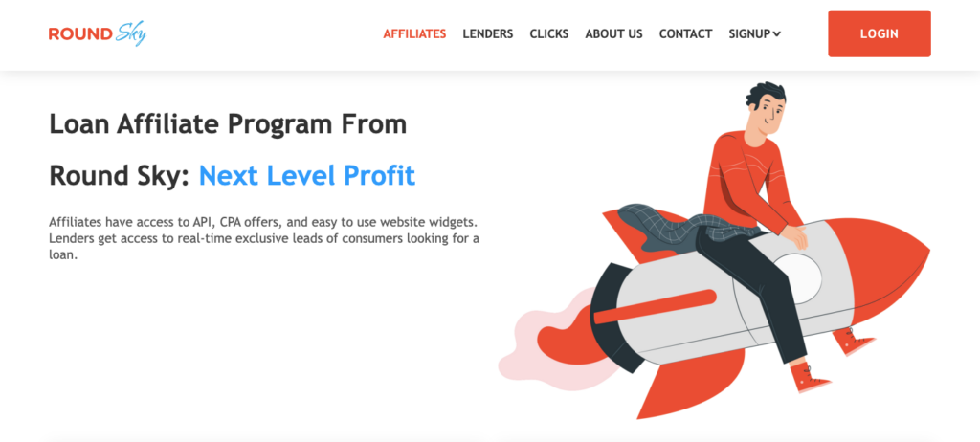Open the Clicks nav link
This screenshot has height=442, width=980.
click(x=548, y=33)
